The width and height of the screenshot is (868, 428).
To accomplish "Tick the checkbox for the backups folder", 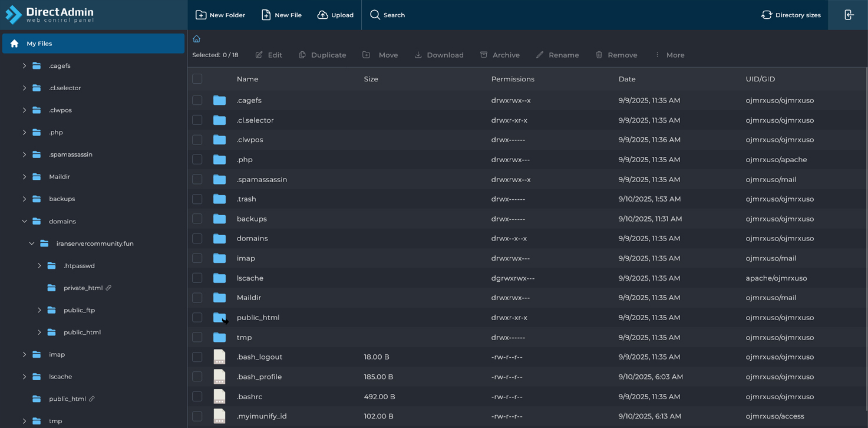I will coord(197,219).
